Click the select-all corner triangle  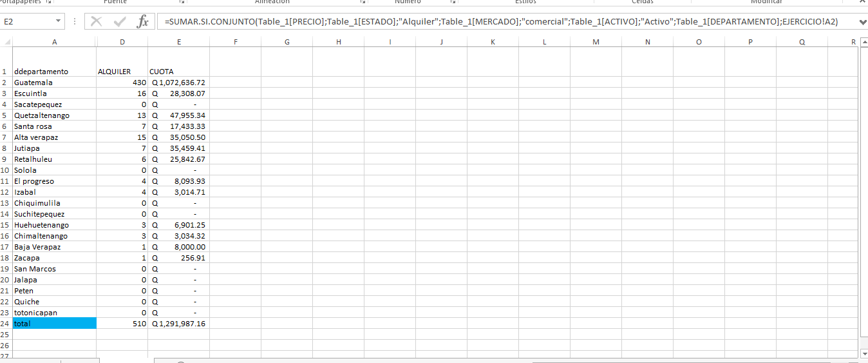coord(7,43)
